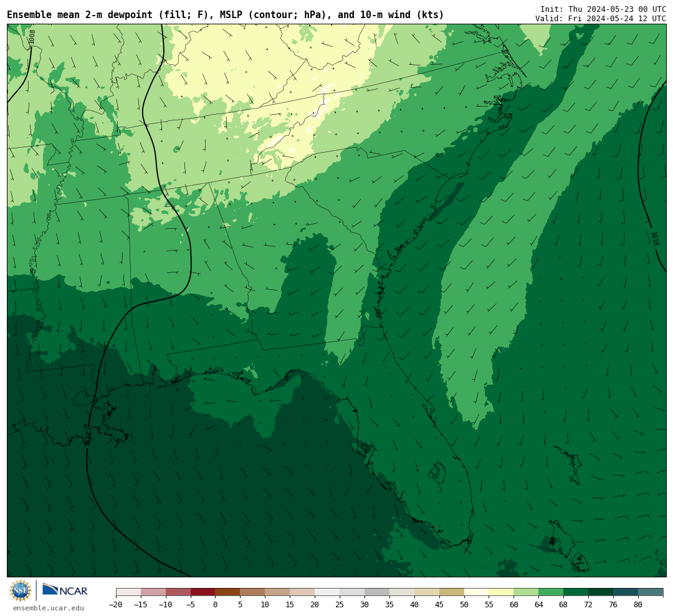
Task: Select the tan 45 to 50 colorbar swatch
Action: (x=452, y=592)
